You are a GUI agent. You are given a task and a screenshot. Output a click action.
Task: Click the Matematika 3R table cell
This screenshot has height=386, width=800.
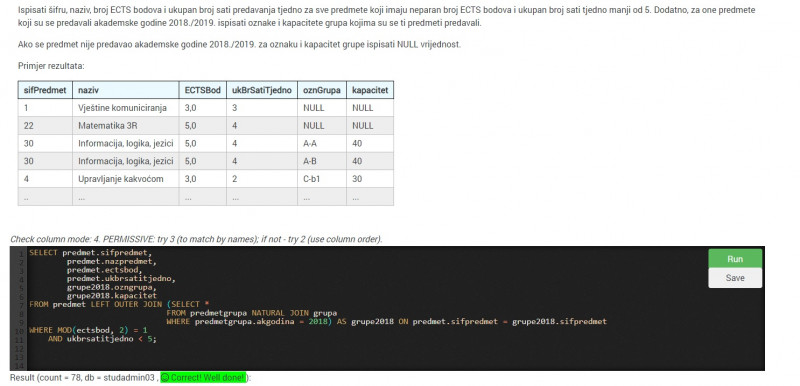126,125
